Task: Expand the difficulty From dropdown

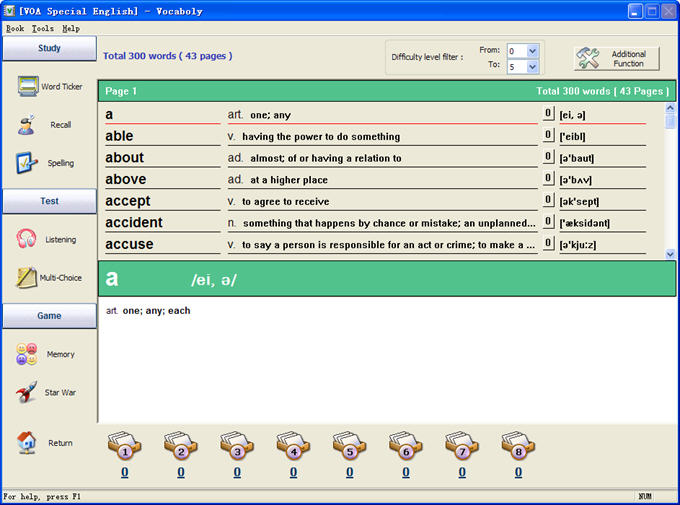Action: pyautogui.click(x=533, y=51)
